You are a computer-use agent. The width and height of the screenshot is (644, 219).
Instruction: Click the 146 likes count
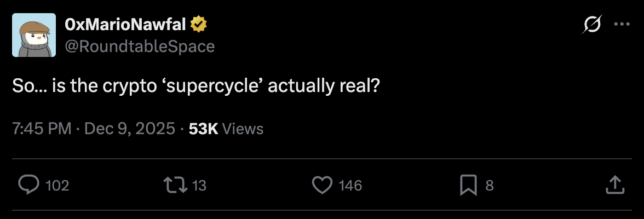click(x=350, y=186)
